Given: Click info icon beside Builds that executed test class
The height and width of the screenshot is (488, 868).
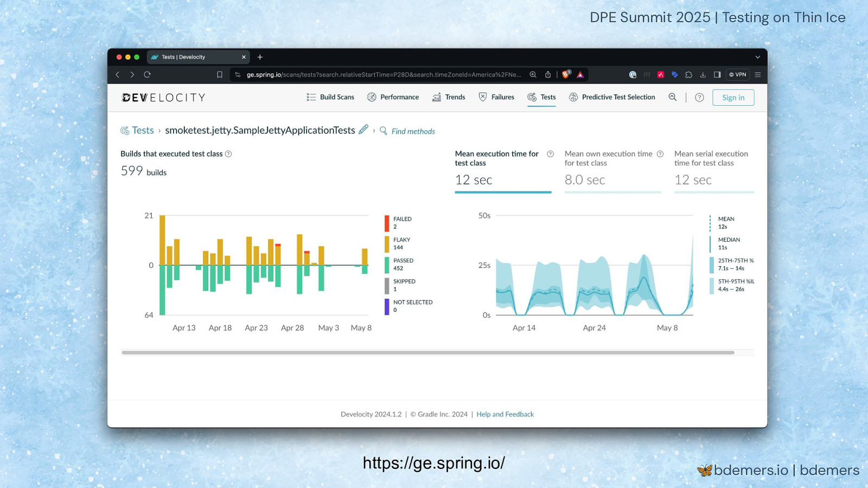Looking at the screenshot, I should tap(228, 154).
